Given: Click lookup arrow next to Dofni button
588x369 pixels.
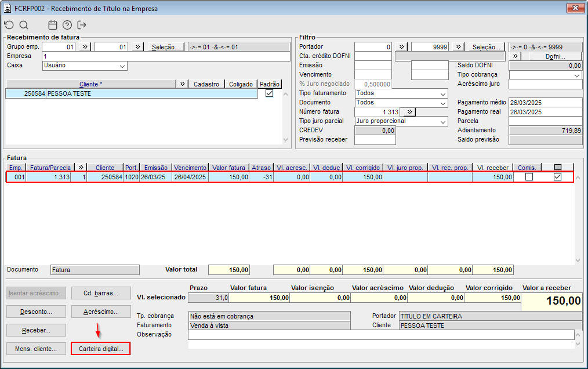Looking at the screenshot, I should pyautogui.click(x=516, y=56).
